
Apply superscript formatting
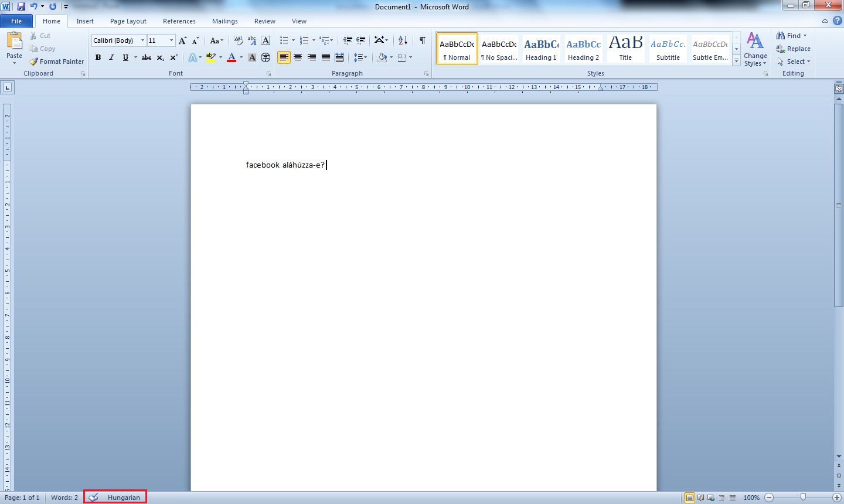pyautogui.click(x=174, y=57)
